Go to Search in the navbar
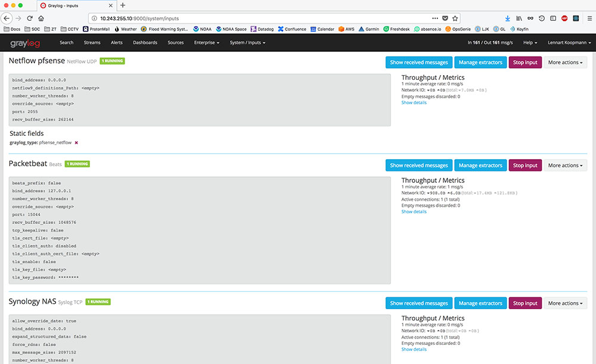The image size is (596, 364). (67, 42)
